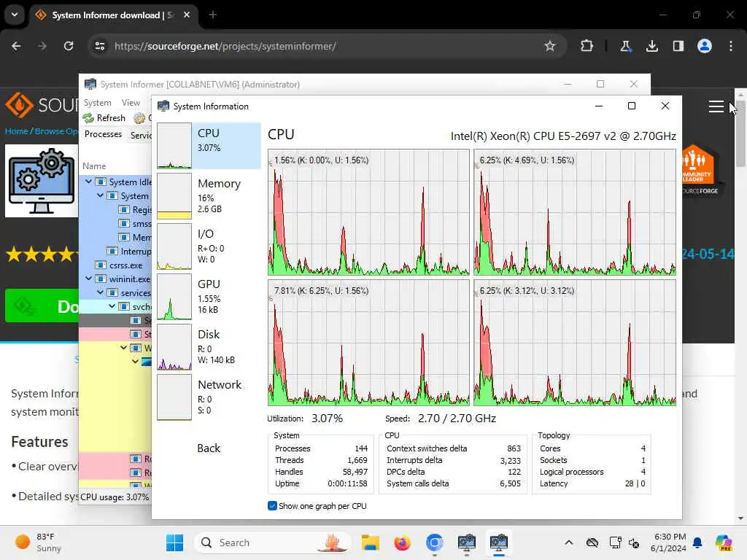Collapse the services tree node
This screenshot has height=560, width=747.
(100, 292)
